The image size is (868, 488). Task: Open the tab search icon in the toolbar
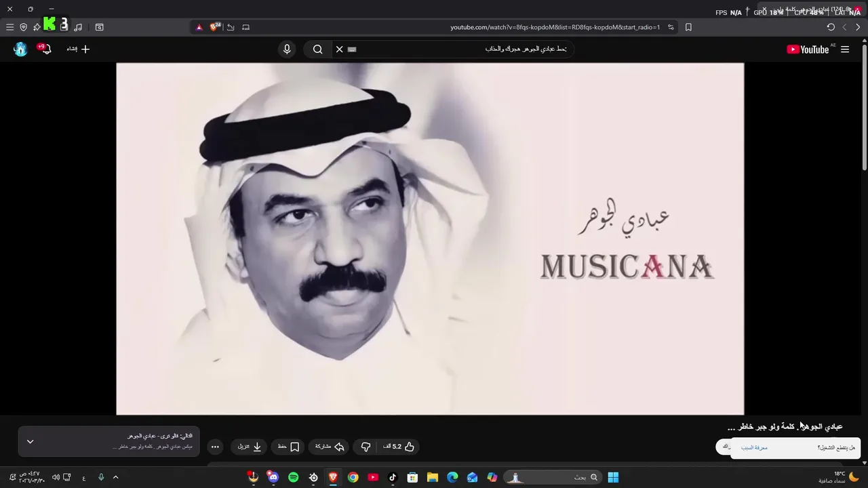tap(99, 27)
